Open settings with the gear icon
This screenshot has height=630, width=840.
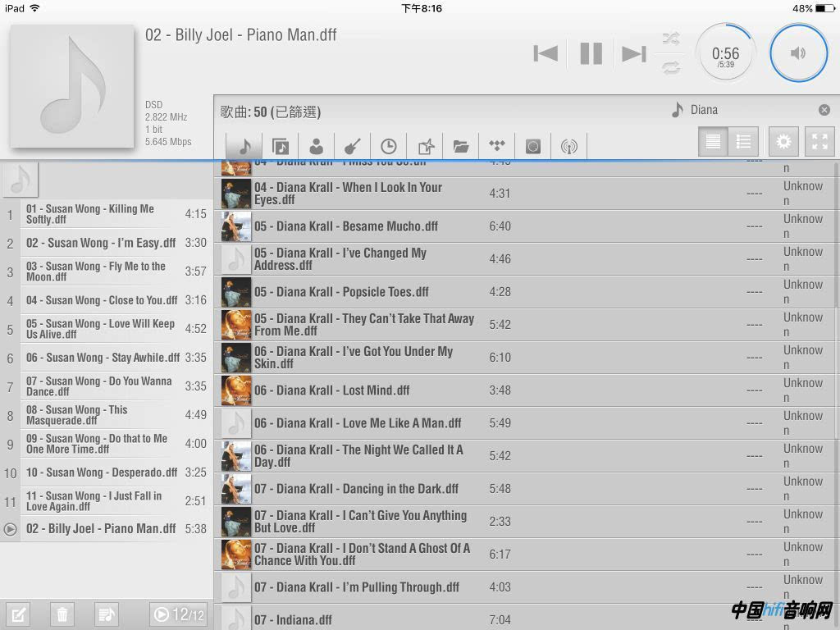(x=783, y=142)
